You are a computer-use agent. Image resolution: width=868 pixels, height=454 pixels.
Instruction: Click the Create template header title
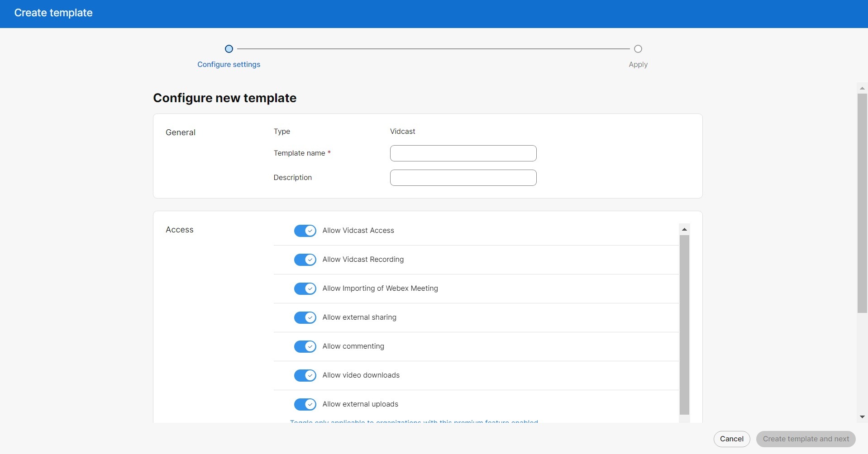(x=53, y=13)
